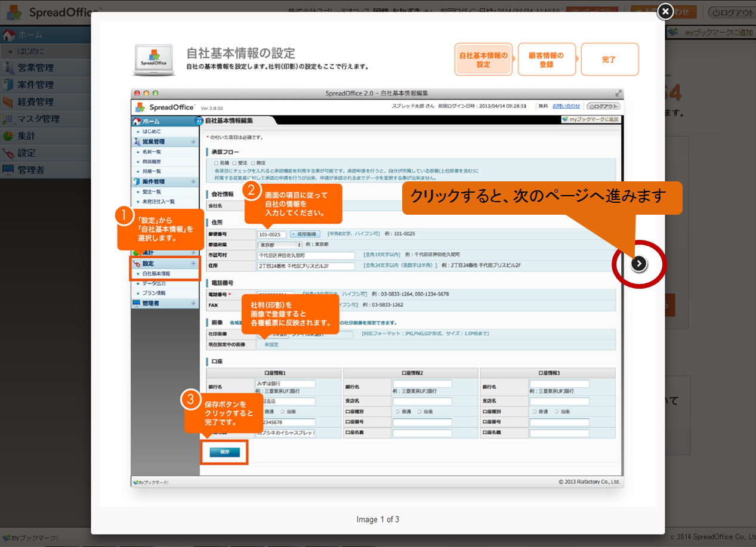Select the 当座 radio in 口座情報3

pyautogui.click(x=557, y=412)
